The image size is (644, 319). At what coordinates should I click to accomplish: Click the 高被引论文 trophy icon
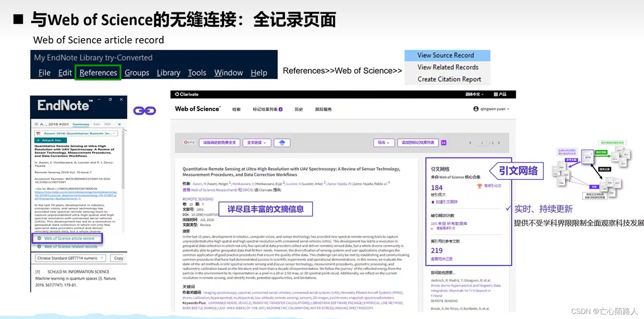click(x=479, y=186)
